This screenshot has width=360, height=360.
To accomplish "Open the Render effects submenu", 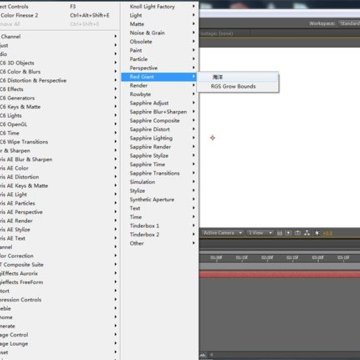I will coord(160,85).
